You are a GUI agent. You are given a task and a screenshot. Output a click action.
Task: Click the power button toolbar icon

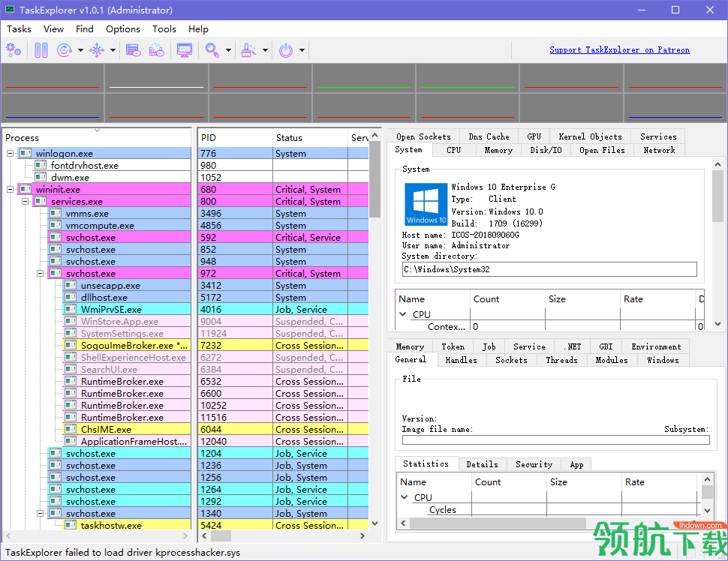pyautogui.click(x=286, y=49)
